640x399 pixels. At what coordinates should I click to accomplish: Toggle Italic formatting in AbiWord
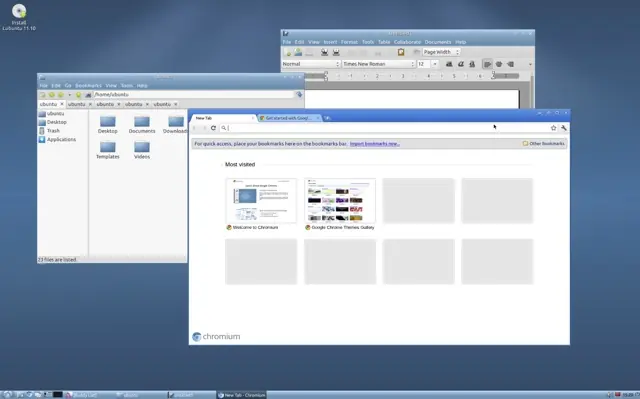point(460,64)
